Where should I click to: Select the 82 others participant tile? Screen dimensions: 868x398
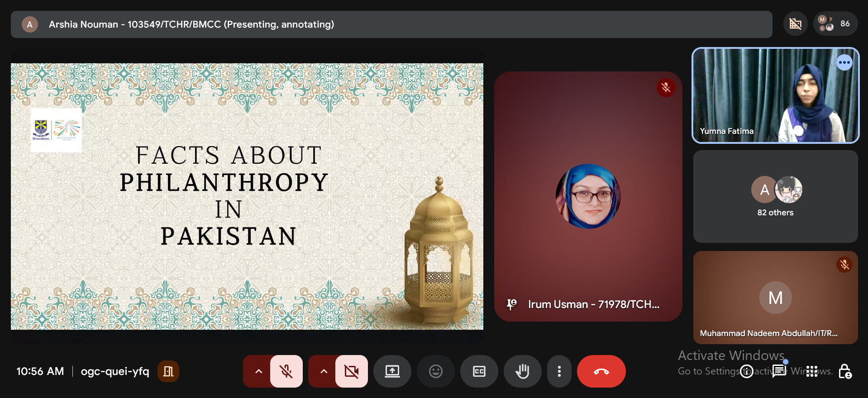[776, 197]
